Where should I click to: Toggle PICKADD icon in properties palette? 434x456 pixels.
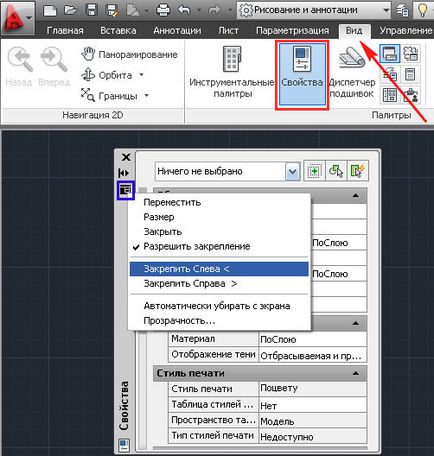(x=314, y=171)
